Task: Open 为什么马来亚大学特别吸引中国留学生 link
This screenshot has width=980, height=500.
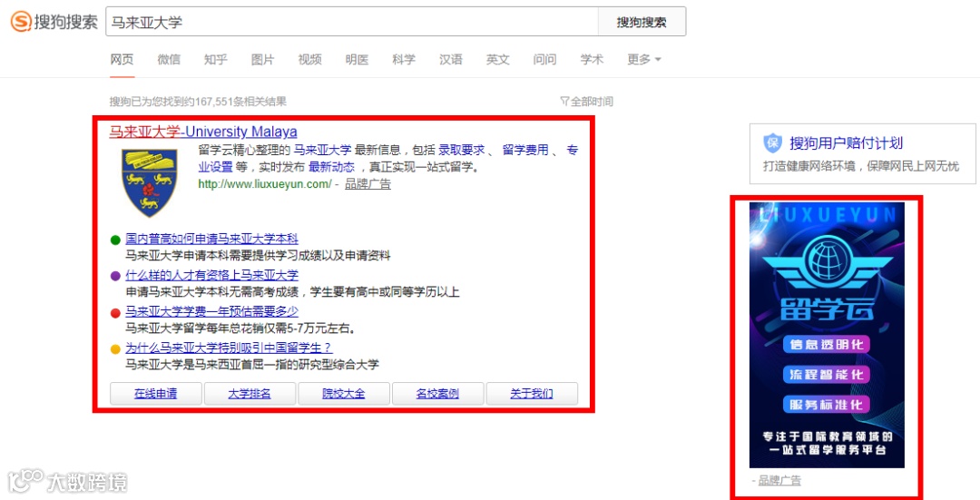Action: (x=229, y=348)
